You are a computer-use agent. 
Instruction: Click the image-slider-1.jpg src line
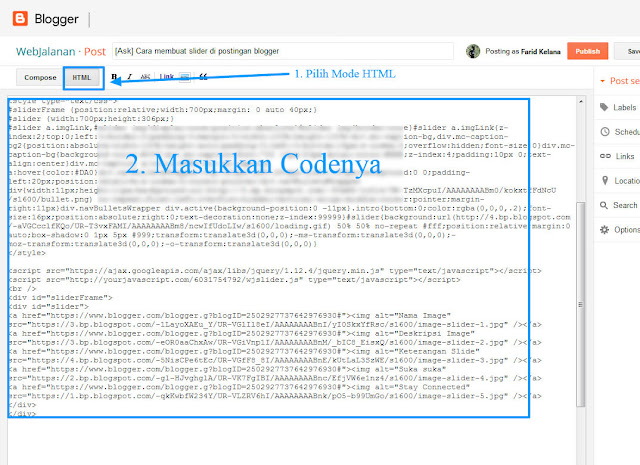pyautogui.click(x=275, y=325)
